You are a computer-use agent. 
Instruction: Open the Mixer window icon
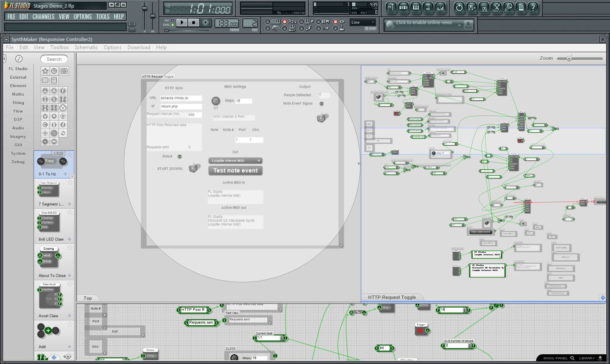coord(441,8)
